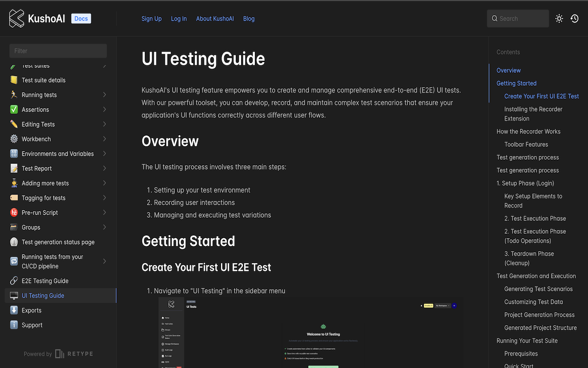Click the sidebar Filter input field

(x=58, y=51)
